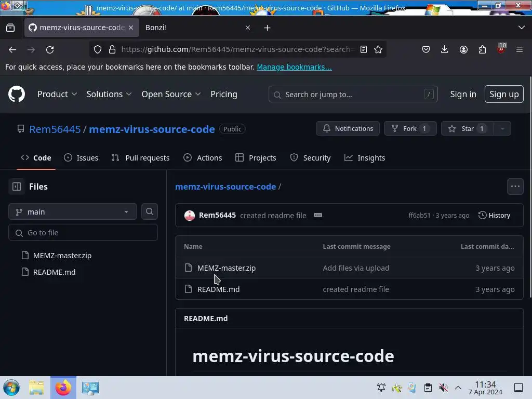Reload the page with the refresh icon
This screenshot has width=532, height=399.
coord(50,49)
